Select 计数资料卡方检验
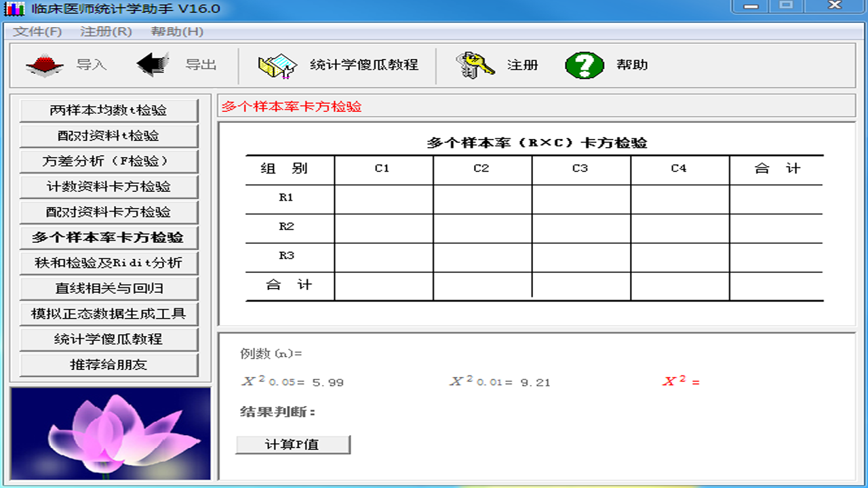Viewport: 868px width, 488px height. click(x=108, y=187)
